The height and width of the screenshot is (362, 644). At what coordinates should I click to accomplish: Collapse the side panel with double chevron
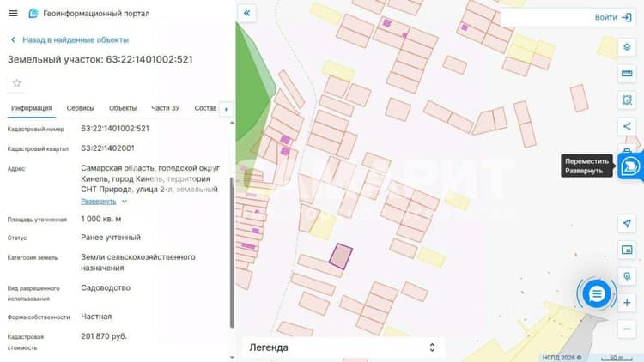[x=246, y=13]
